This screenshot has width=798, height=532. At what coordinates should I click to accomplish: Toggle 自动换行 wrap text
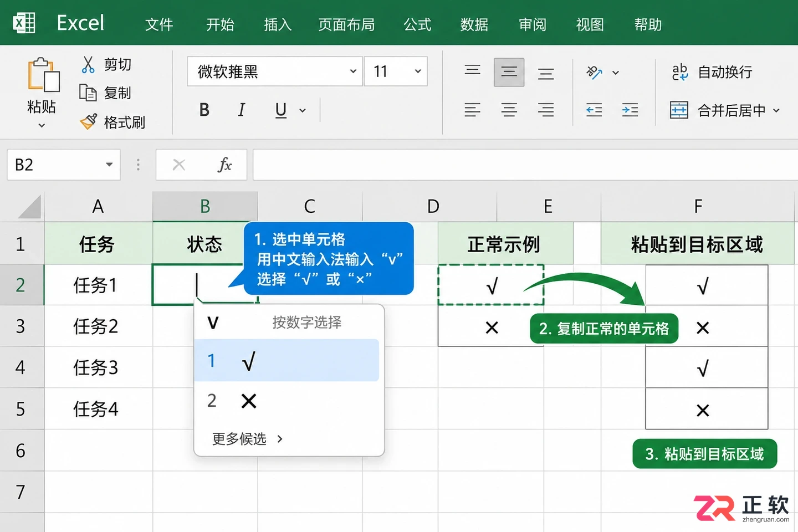click(712, 72)
